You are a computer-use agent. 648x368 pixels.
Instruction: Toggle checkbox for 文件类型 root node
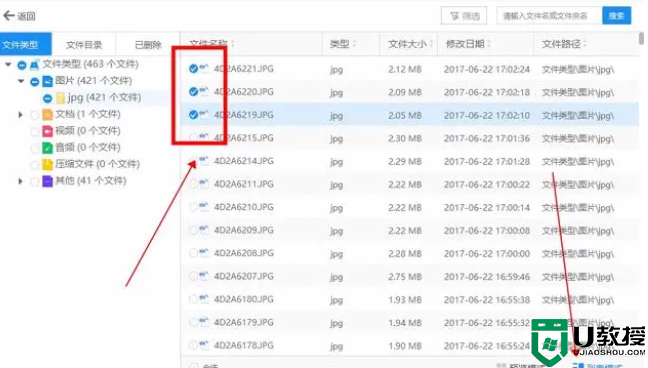(21, 65)
